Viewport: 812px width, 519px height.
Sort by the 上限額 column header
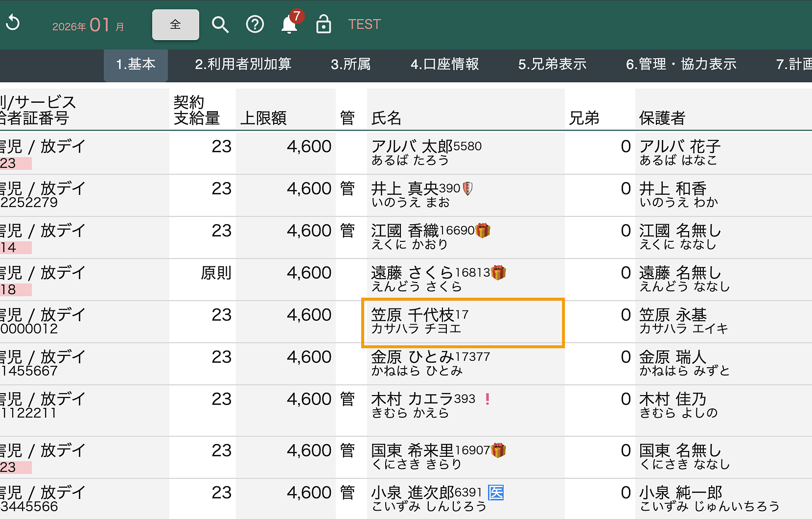263,118
